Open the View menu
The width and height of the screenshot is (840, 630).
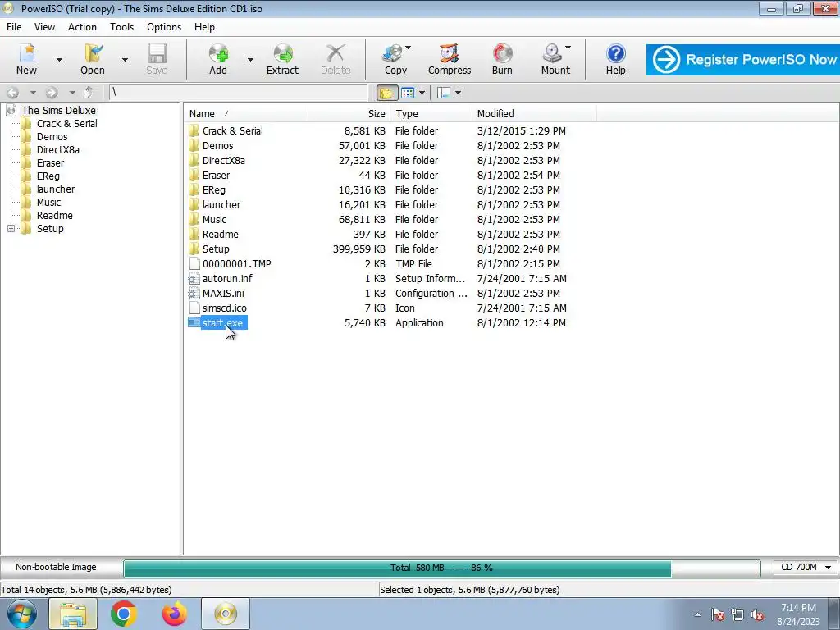click(x=44, y=27)
